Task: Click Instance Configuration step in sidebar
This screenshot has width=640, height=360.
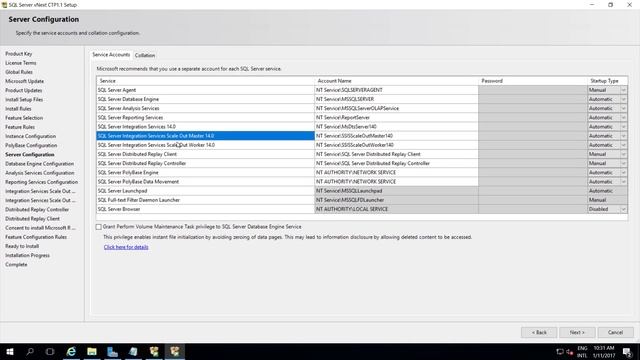Action: [31, 136]
